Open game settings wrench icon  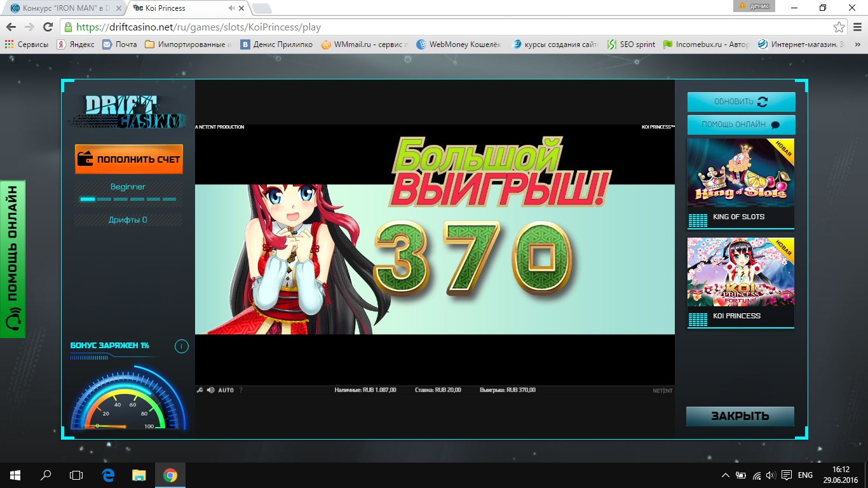click(x=200, y=390)
